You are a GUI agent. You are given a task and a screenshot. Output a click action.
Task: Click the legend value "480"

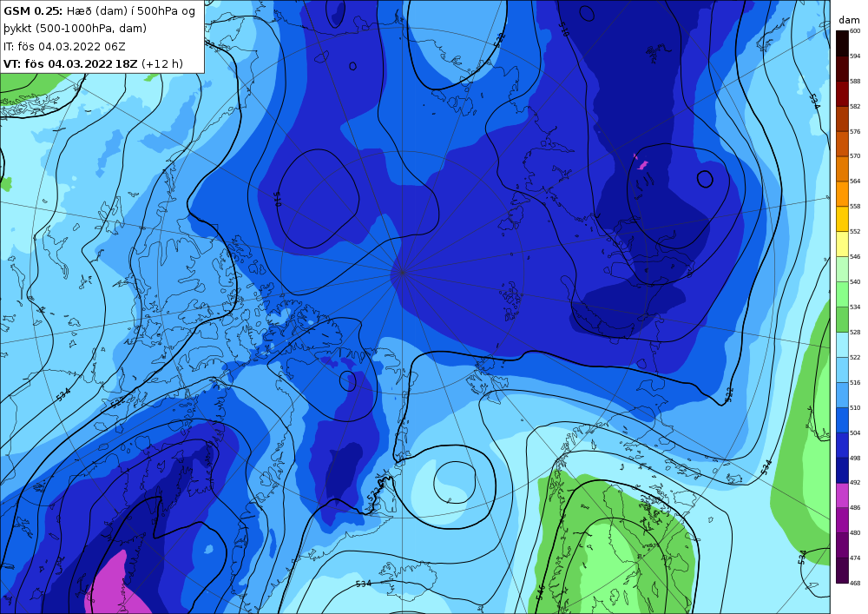coord(855,533)
